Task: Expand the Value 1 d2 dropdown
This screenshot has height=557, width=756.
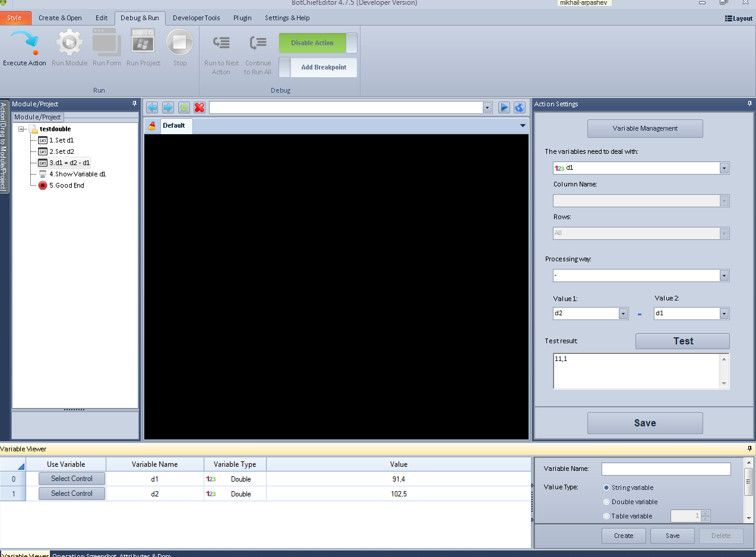Action: (623, 314)
